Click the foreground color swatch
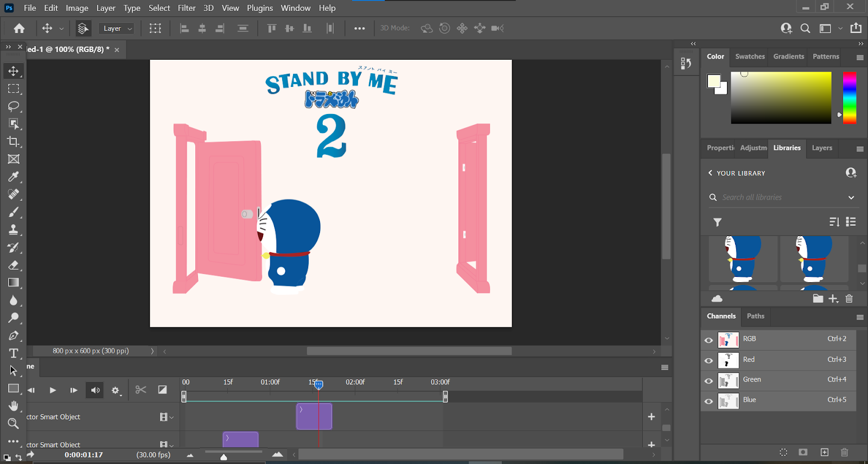The height and width of the screenshot is (464, 868). pyautogui.click(x=714, y=81)
